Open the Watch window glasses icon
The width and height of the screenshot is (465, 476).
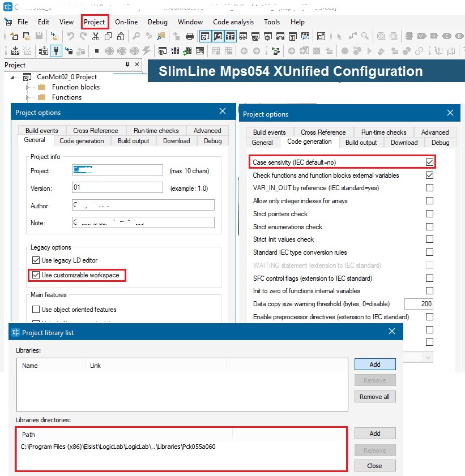click(243, 36)
